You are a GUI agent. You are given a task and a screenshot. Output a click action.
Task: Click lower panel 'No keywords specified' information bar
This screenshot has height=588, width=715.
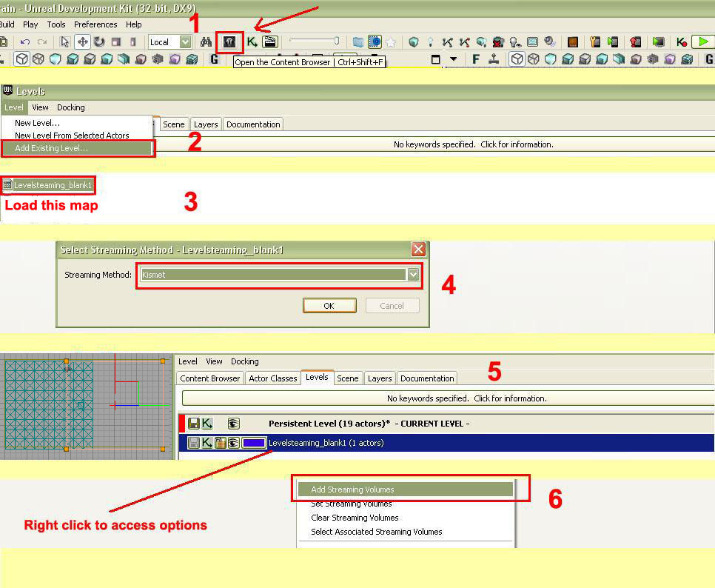pos(449,398)
